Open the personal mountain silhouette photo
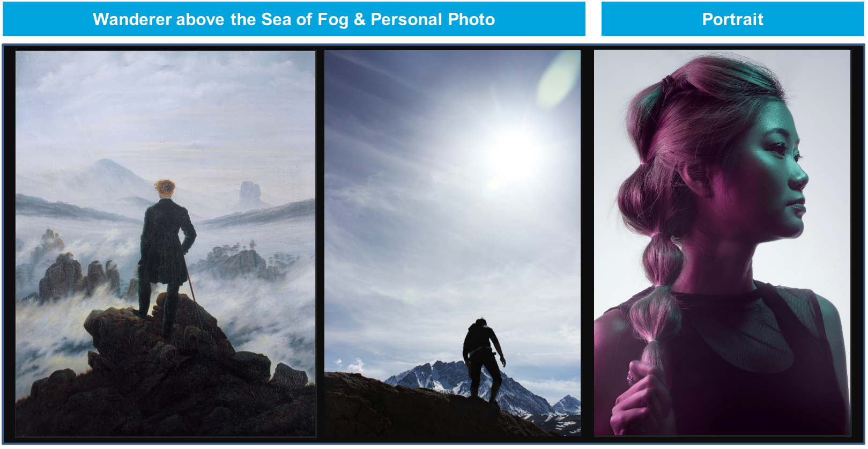The width and height of the screenshot is (868, 449). [x=452, y=243]
